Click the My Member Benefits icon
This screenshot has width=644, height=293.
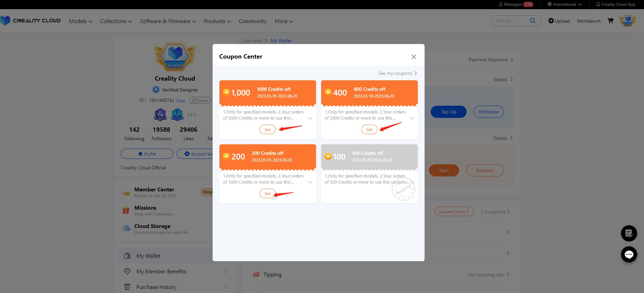[x=127, y=271]
